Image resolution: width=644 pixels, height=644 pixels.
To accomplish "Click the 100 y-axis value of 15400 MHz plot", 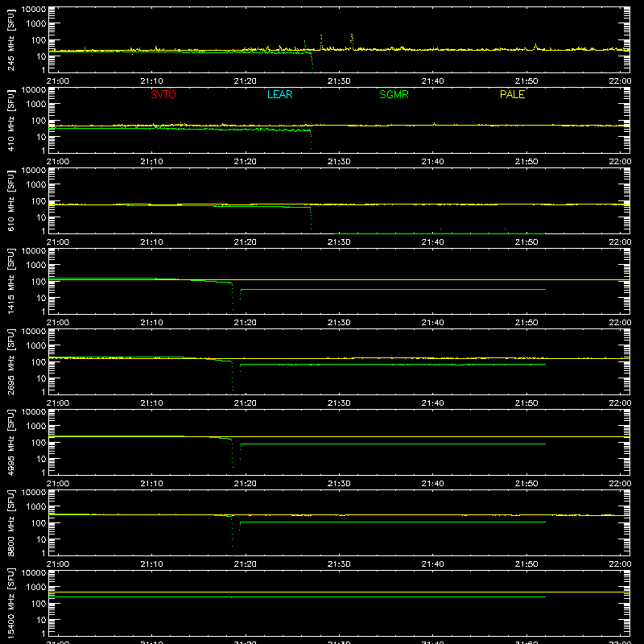I will (39, 603).
